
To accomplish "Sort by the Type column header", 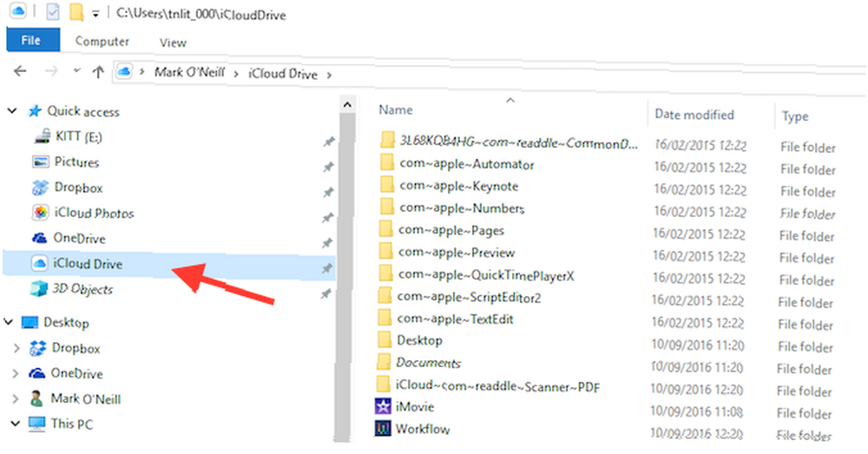I will (x=795, y=116).
